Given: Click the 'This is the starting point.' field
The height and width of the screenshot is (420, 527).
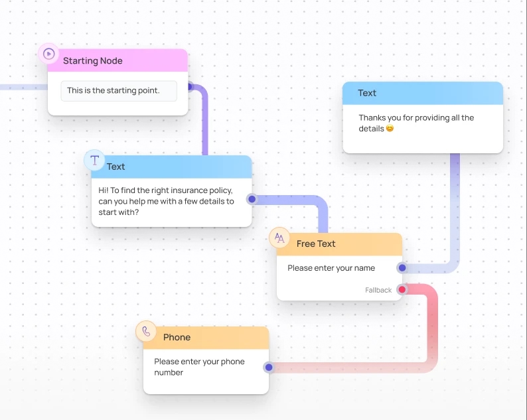Looking at the screenshot, I should (119, 91).
